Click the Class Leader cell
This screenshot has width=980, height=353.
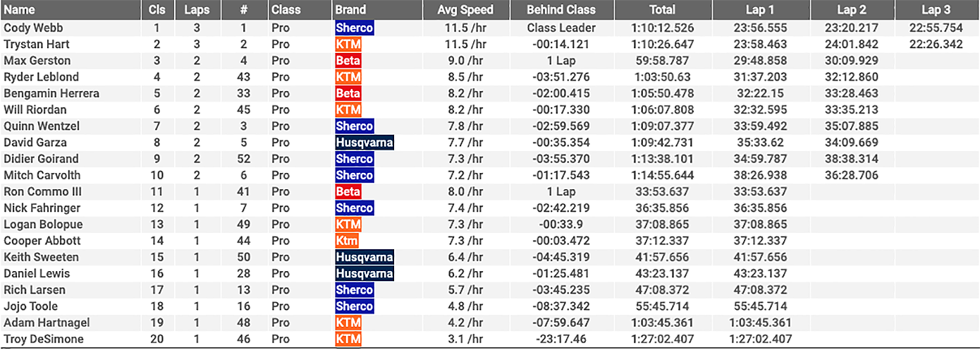point(561,28)
